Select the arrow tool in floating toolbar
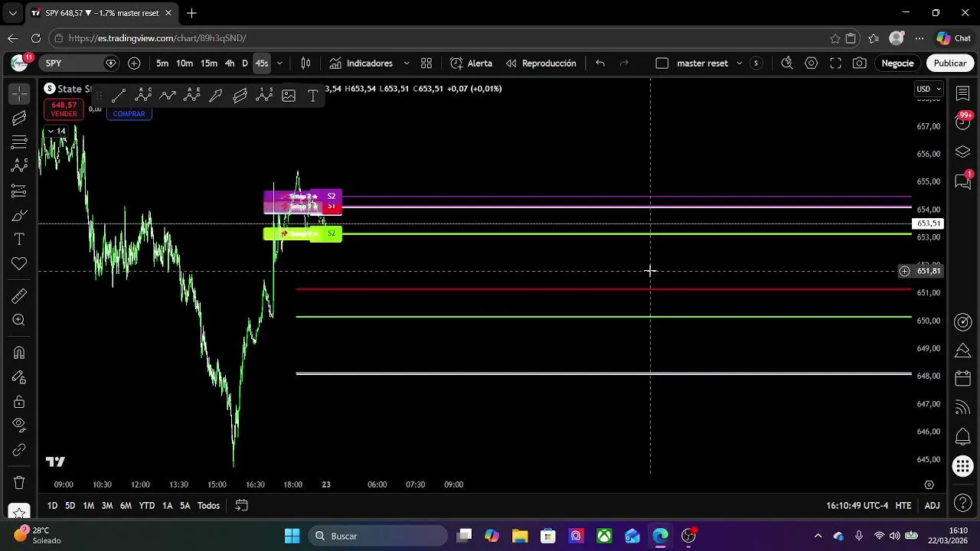Viewport: 980px width, 551px height. (x=216, y=96)
